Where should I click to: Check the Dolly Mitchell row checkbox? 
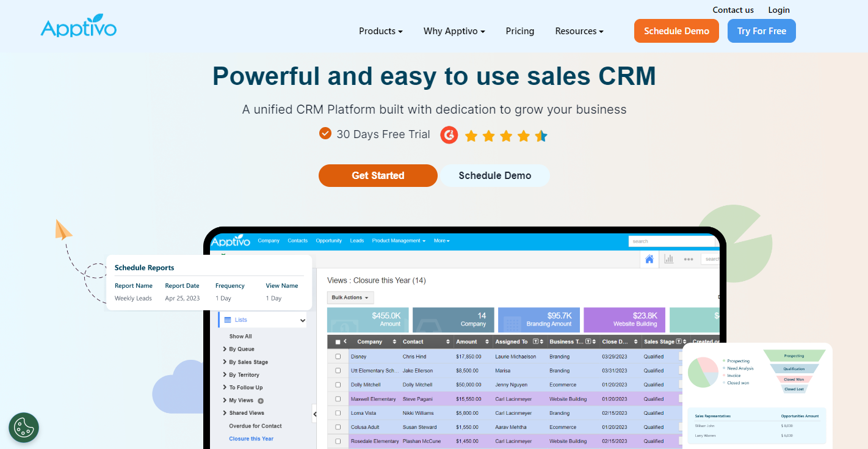(338, 385)
